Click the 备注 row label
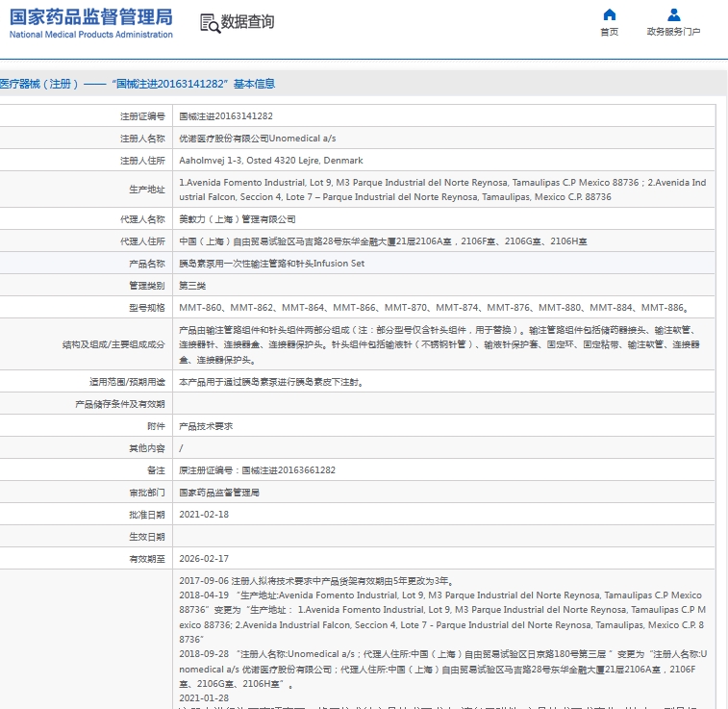This screenshot has height=709, width=728. pyautogui.click(x=156, y=470)
